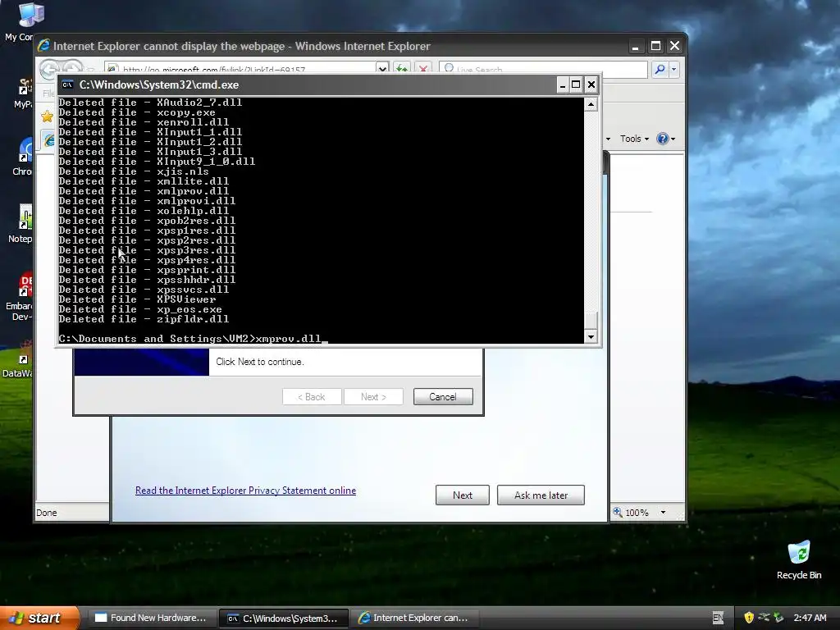The height and width of the screenshot is (630, 840).
Task: Click the Internet Explorer title bar icon
Action: click(x=43, y=46)
